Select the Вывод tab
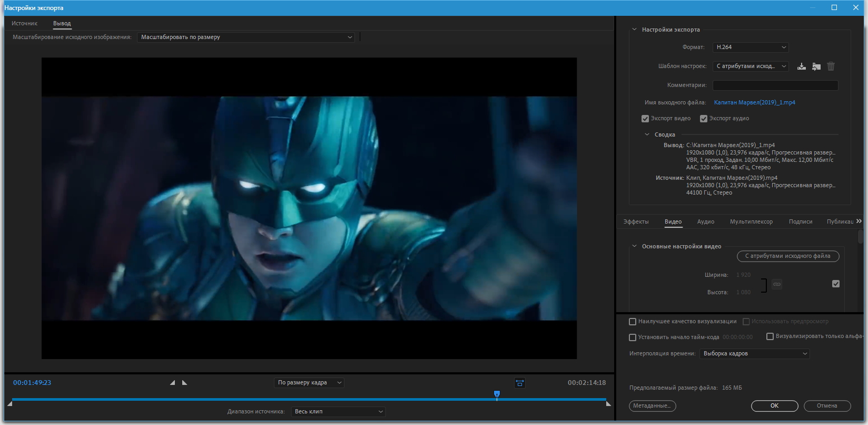Viewport: 868px width, 425px height. 62,23
